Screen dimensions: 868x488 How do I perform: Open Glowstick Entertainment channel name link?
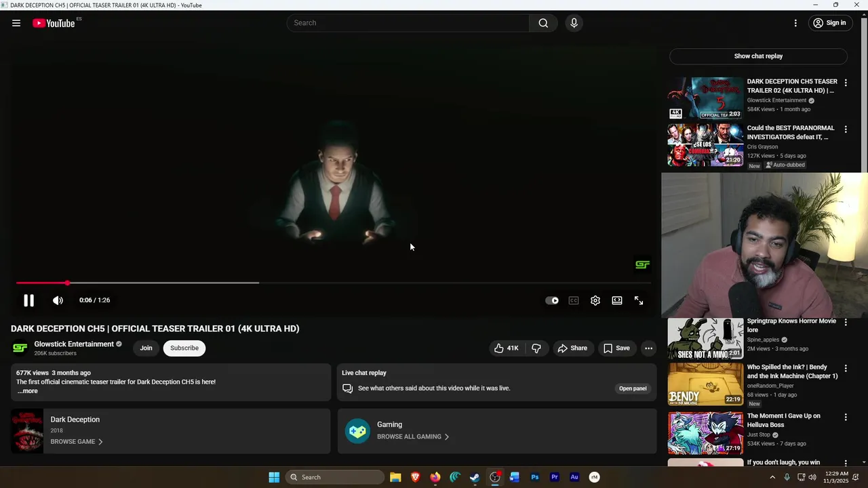[74, 344]
